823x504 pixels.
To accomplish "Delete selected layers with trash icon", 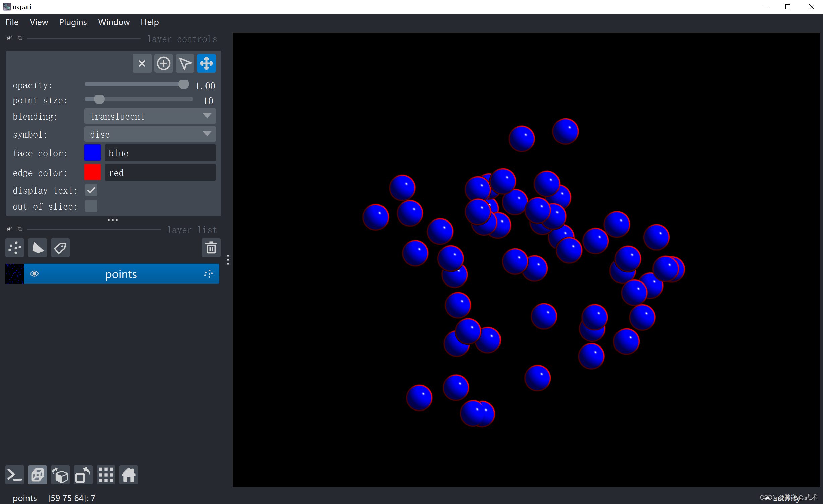I will pos(211,248).
